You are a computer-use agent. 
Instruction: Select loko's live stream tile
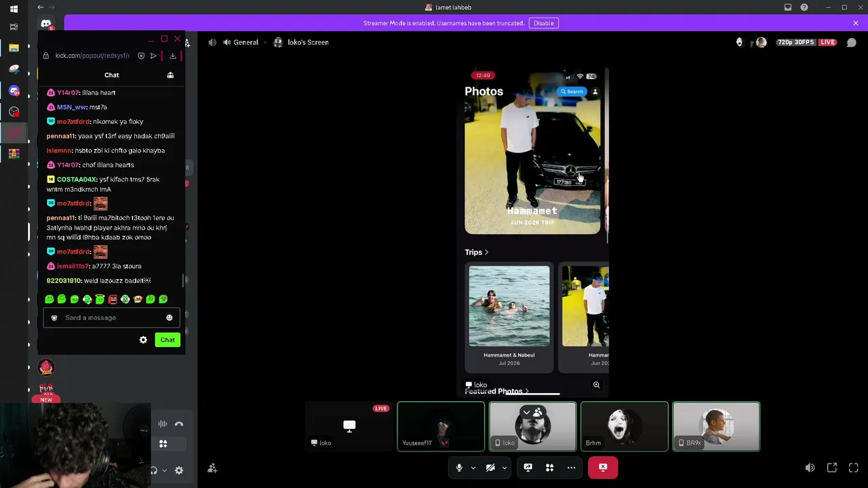tap(349, 426)
